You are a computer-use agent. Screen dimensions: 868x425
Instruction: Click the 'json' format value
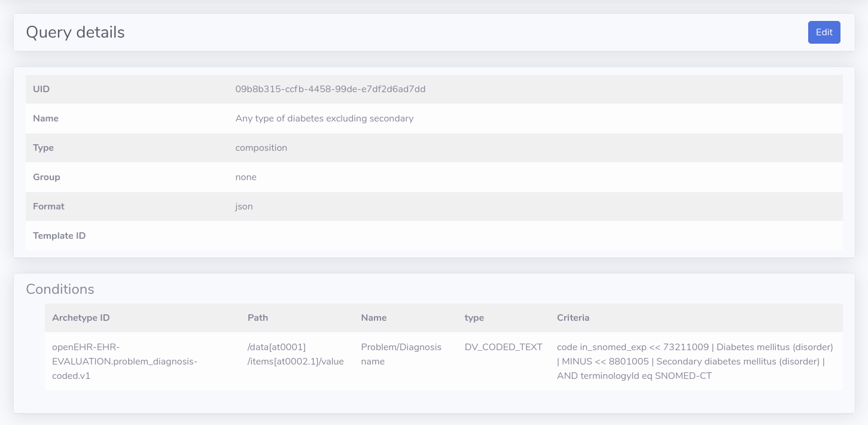[244, 207]
